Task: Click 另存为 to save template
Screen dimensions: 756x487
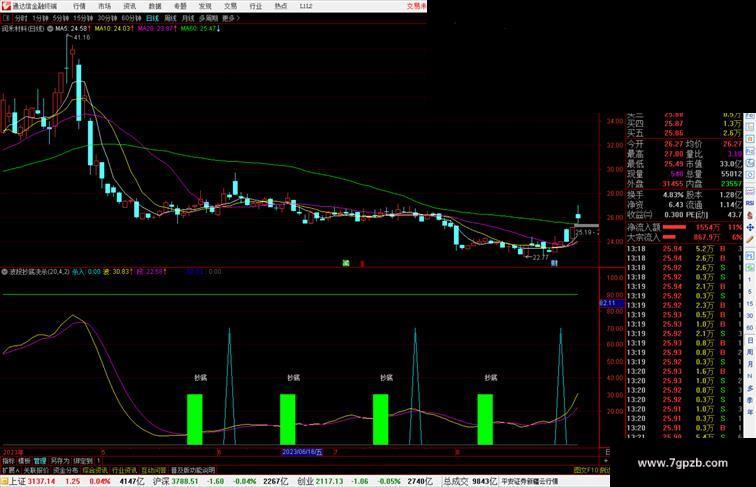Action: (x=60, y=461)
